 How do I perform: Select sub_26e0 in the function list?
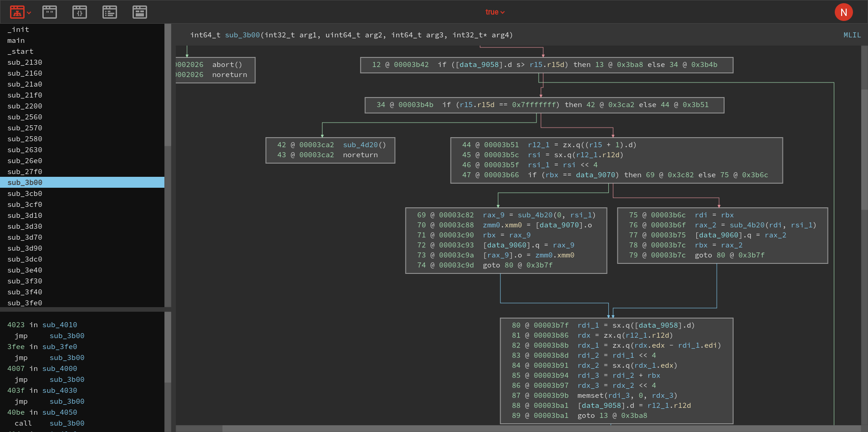82,161
